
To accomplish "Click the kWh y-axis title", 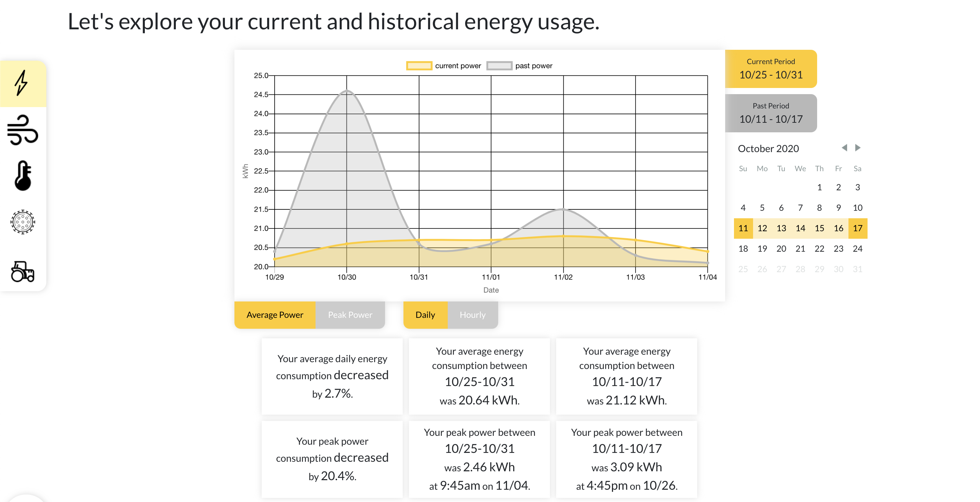I will (245, 171).
